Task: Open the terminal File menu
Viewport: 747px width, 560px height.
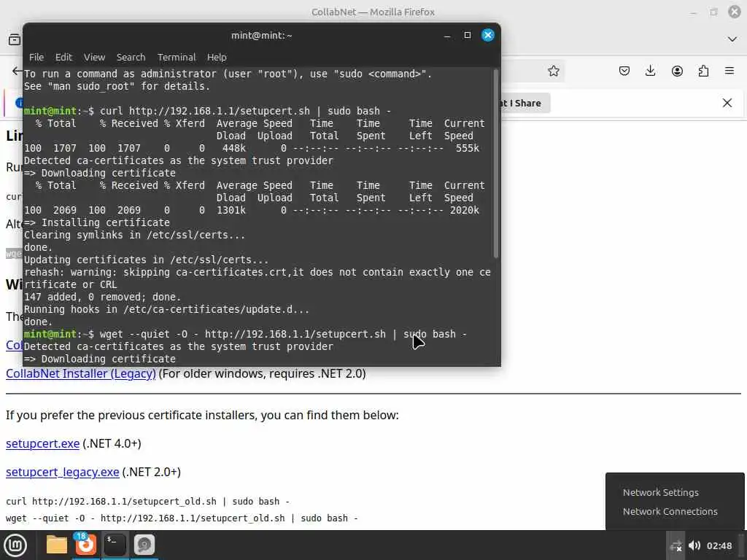Action: coord(36,57)
